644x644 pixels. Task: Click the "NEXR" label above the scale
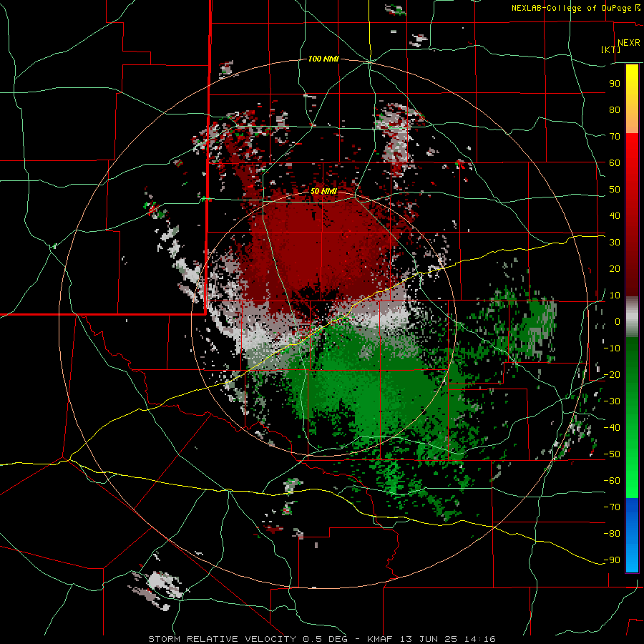[x=629, y=43]
